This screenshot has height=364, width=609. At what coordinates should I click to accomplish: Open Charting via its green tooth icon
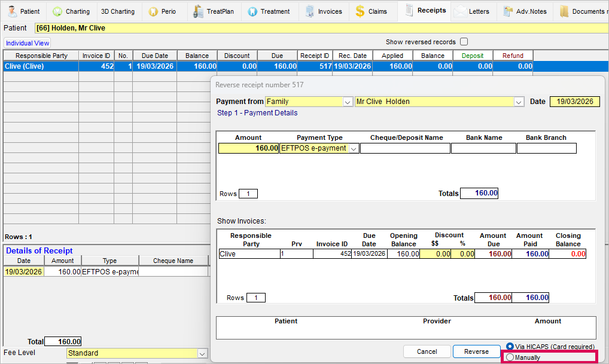click(57, 11)
